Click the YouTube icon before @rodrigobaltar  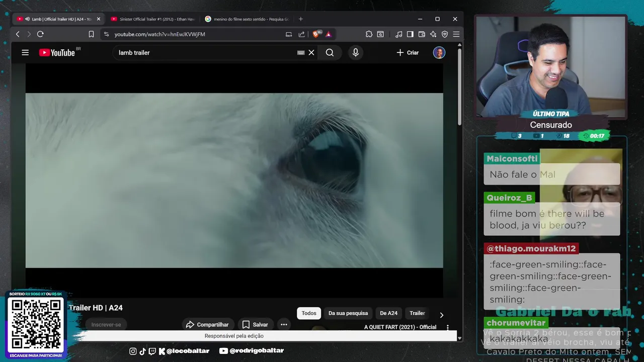[224, 351]
